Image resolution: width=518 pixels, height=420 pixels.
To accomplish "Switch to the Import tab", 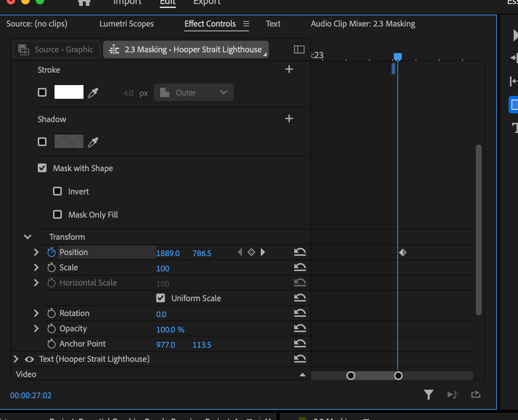I will (x=127, y=3).
